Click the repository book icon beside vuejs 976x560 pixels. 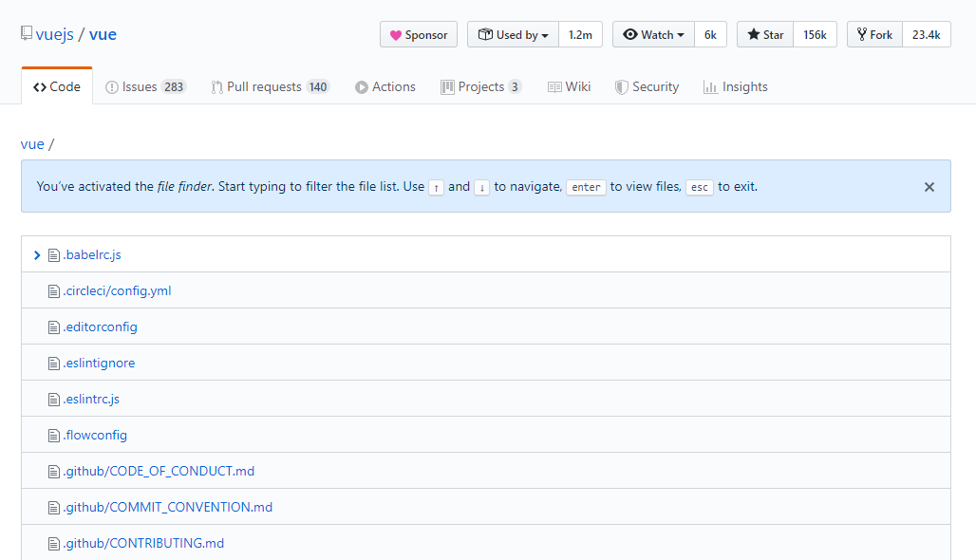click(x=27, y=33)
